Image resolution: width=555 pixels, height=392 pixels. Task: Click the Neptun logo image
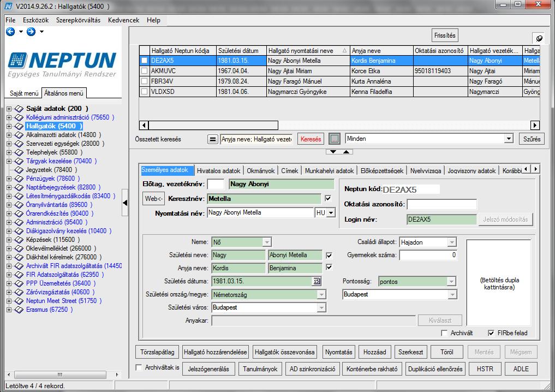coord(62,64)
